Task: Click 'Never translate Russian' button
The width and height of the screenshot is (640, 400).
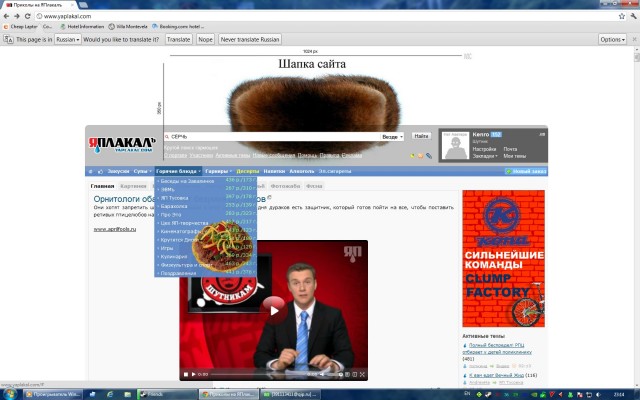Action: click(x=250, y=40)
